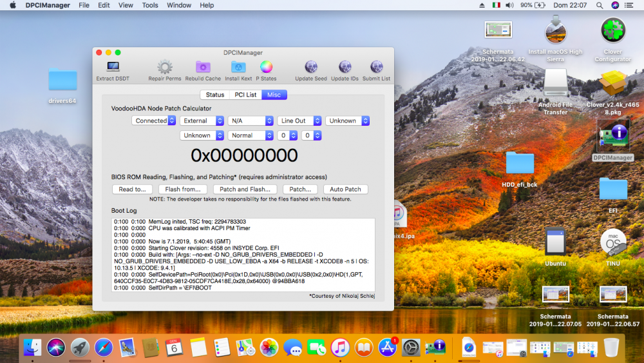Click the Rebuild Cache toolbar icon

(x=203, y=67)
